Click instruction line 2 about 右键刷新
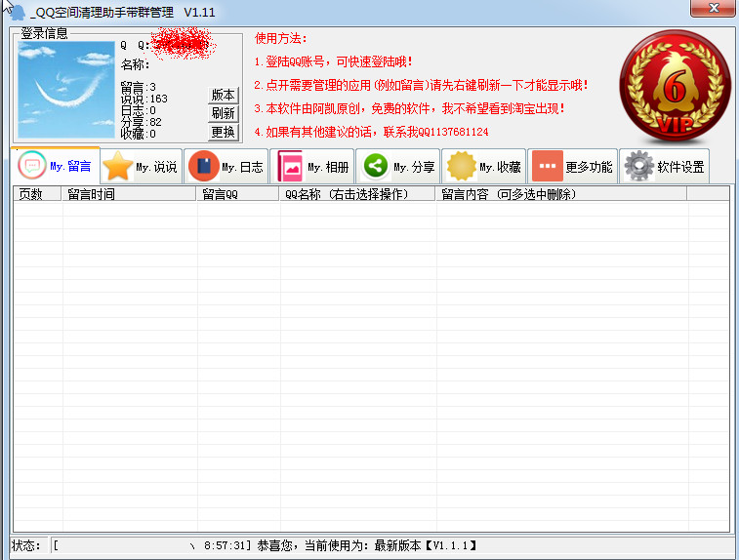Image resolution: width=739 pixels, height=560 pixels. click(422, 85)
